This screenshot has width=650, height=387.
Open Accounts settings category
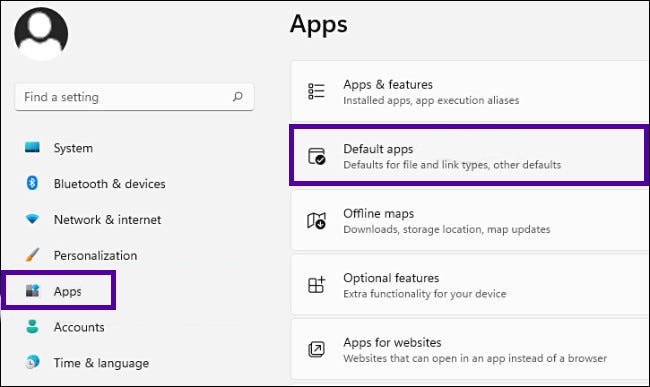pyautogui.click(x=79, y=327)
